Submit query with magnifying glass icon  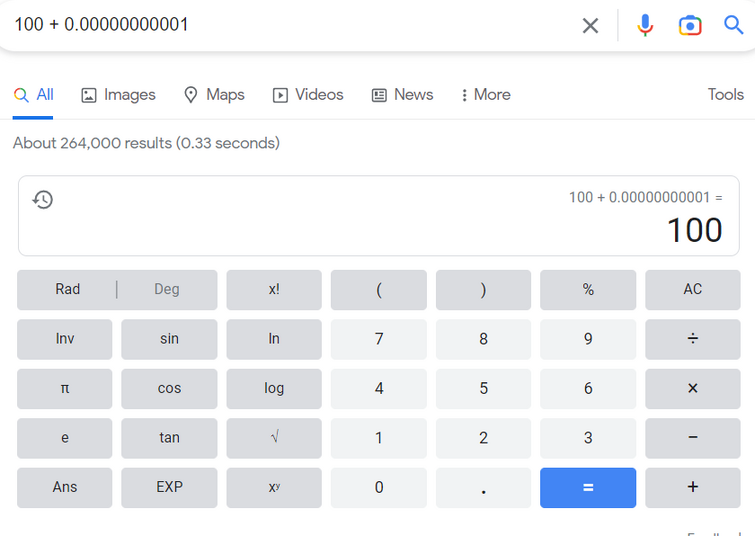(733, 25)
